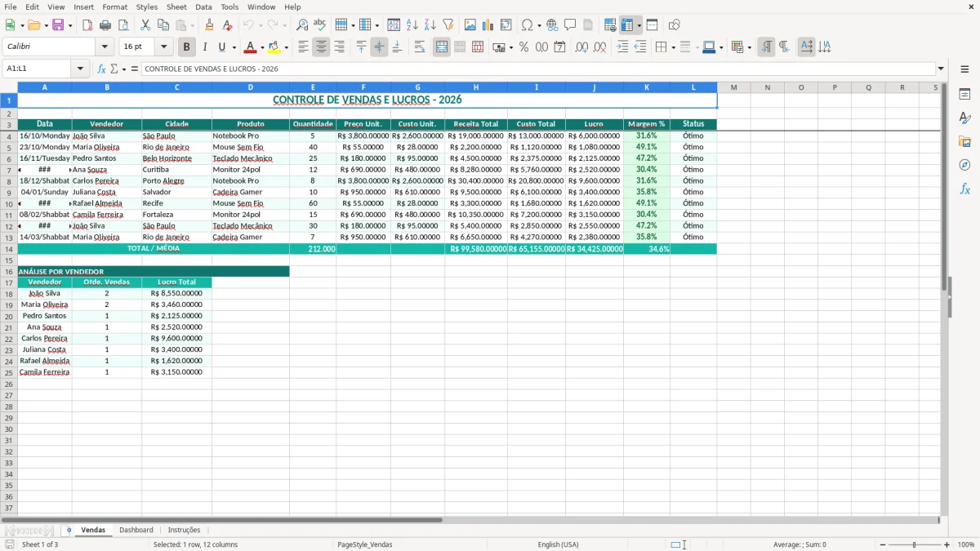
Task: Open the font size dropdown
Action: point(163,47)
